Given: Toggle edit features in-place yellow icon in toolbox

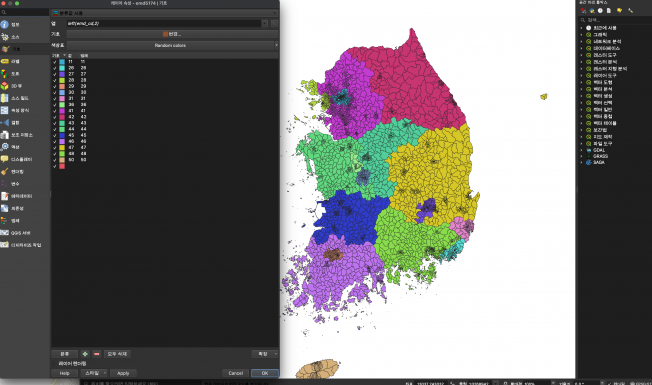Looking at the screenshot, I should coord(620,11).
